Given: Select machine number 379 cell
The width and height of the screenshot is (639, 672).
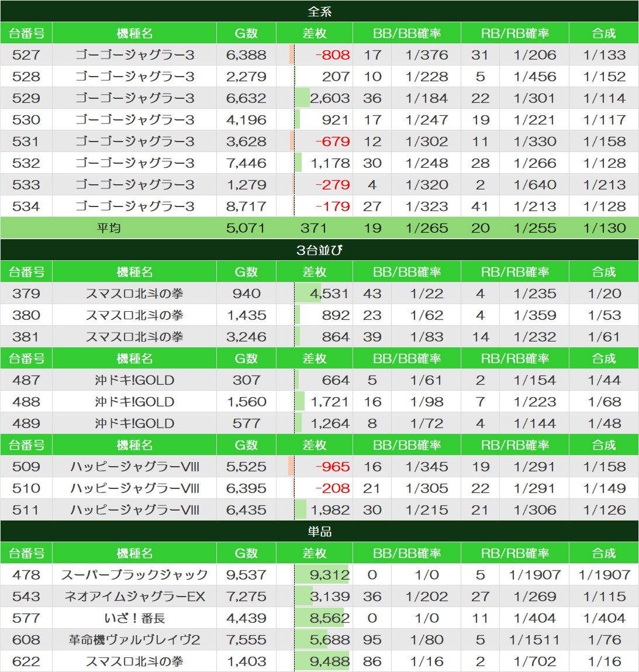Looking at the screenshot, I should coord(26,294).
